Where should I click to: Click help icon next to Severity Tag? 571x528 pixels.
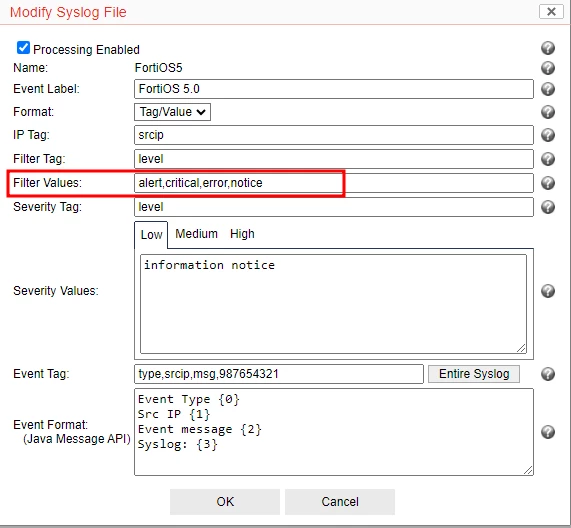548,207
